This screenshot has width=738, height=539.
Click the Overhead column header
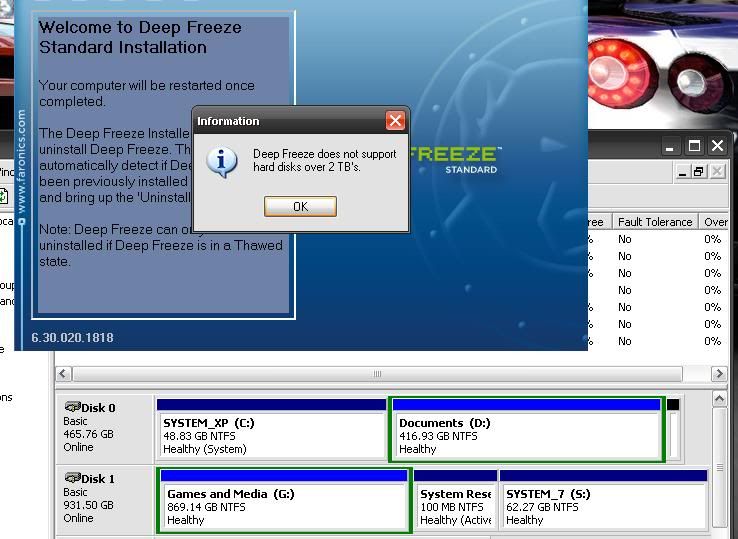715,222
